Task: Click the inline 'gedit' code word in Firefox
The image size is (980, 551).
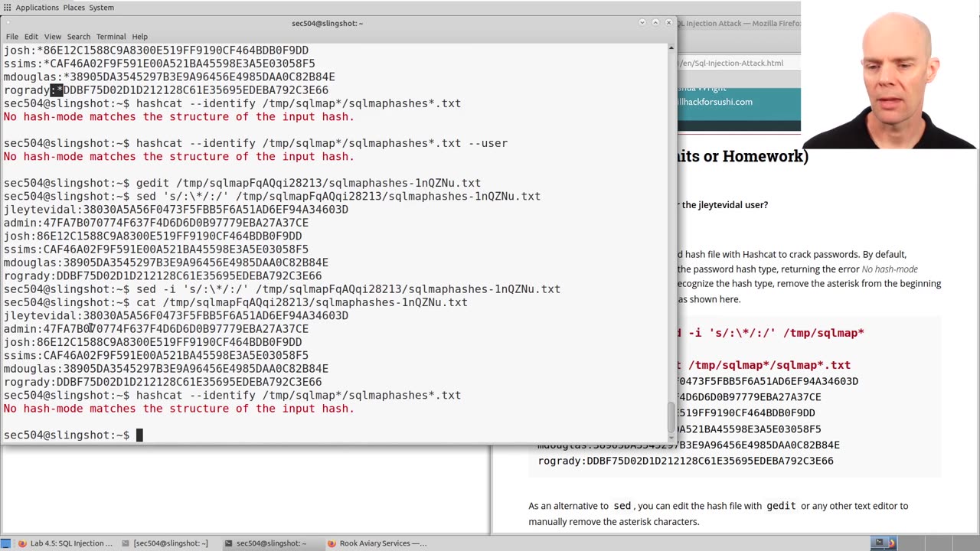Action: pyautogui.click(x=781, y=506)
